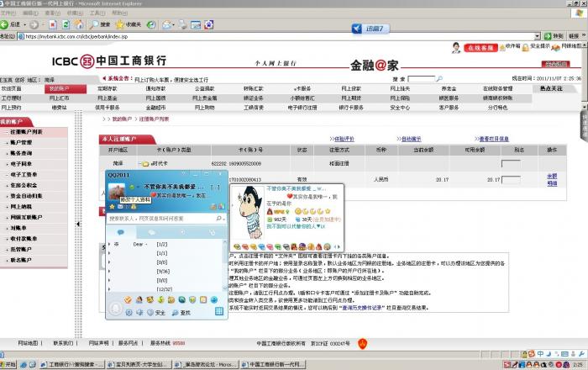
Task: Click the QQ app manager grid icon
Action: 219,311
